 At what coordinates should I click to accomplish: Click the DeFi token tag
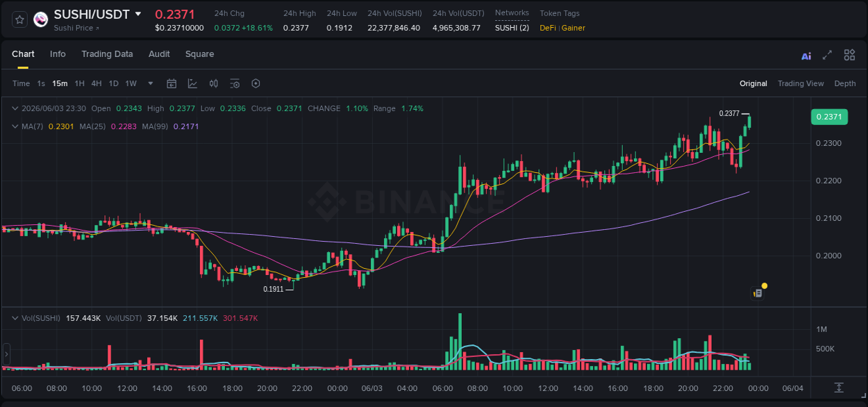[548, 28]
